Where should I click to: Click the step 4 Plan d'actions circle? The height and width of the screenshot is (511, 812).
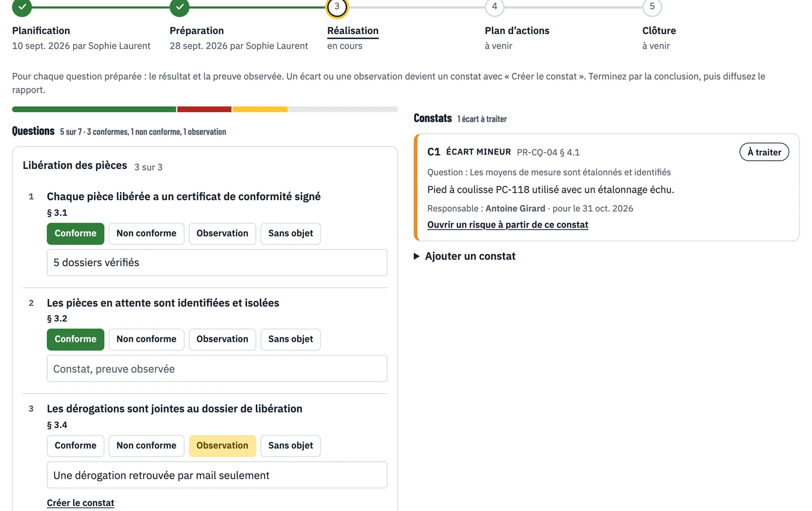point(494,7)
